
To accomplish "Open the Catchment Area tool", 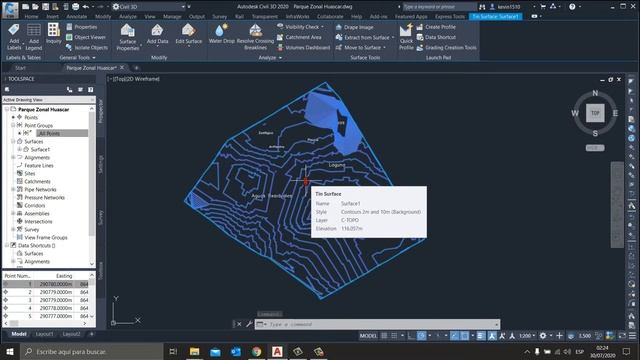I will [299, 37].
